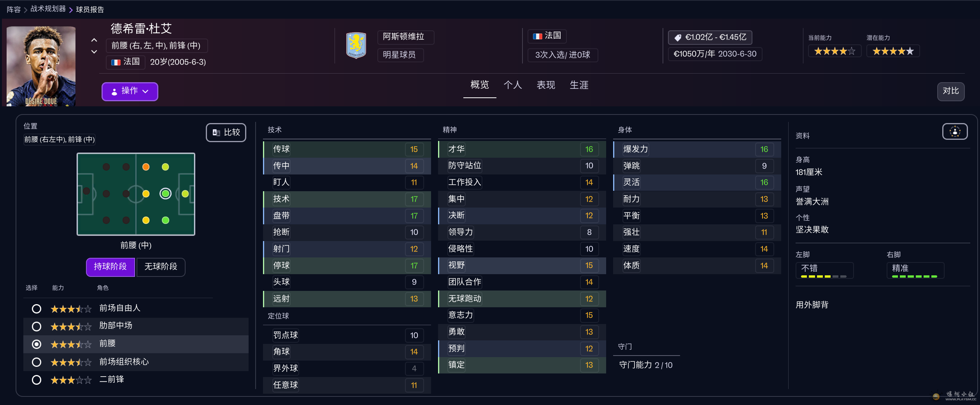
Task: Click the price tag transfer value icon
Action: point(678,38)
